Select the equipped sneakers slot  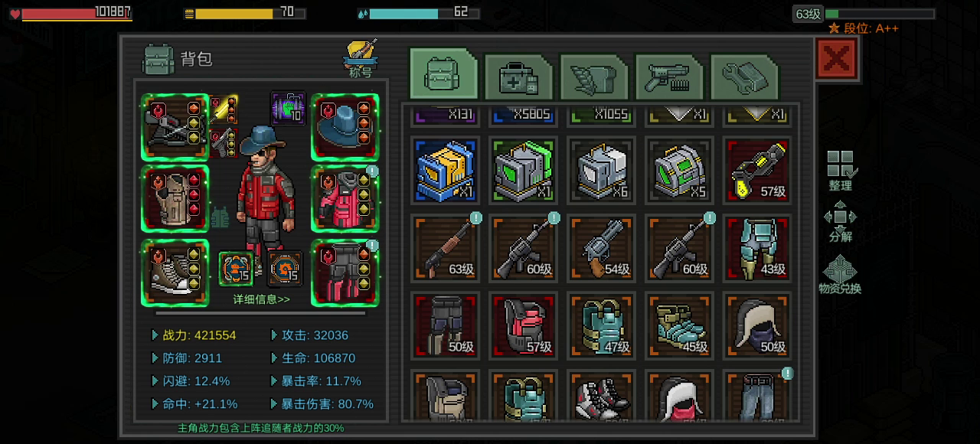pos(175,273)
